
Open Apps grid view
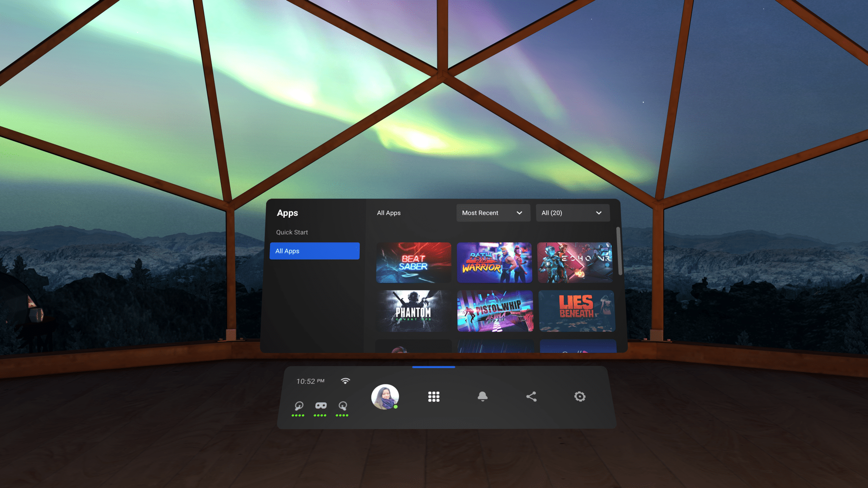(x=434, y=396)
